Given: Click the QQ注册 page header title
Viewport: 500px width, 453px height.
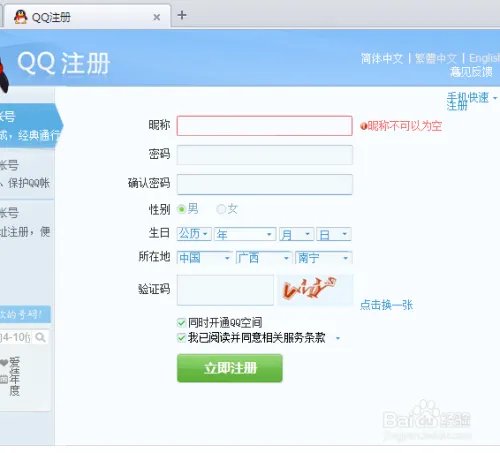Looking at the screenshot, I should point(63,63).
